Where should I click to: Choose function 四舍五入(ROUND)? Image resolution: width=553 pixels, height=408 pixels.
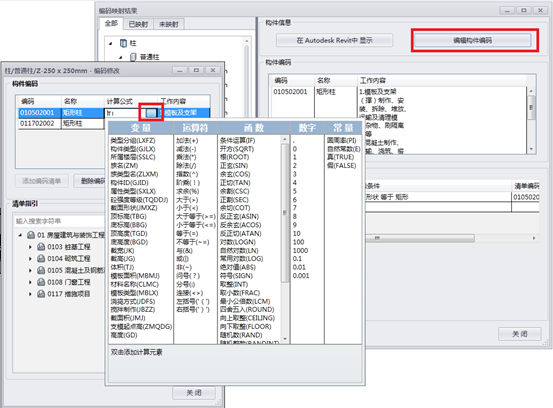coord(247,310)
